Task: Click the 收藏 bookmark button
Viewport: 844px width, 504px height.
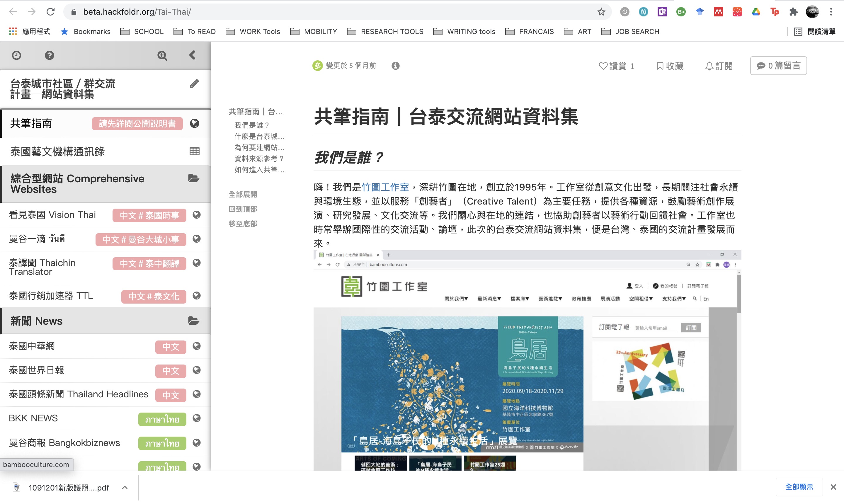Action: [x=670, y=66]
